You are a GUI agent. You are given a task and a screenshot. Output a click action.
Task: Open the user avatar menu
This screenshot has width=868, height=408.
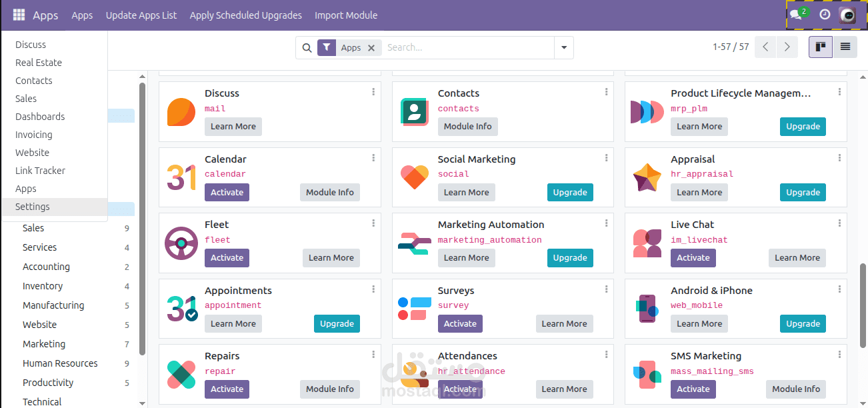point(847,15)
